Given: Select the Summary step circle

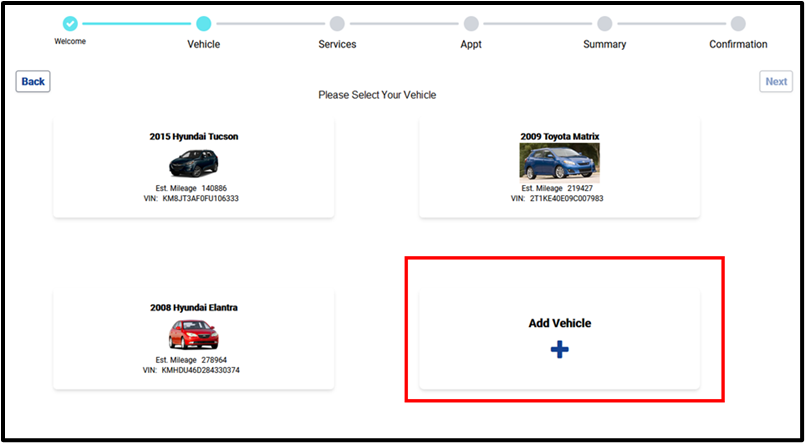Looking at the screenshot, I should 604,23.
